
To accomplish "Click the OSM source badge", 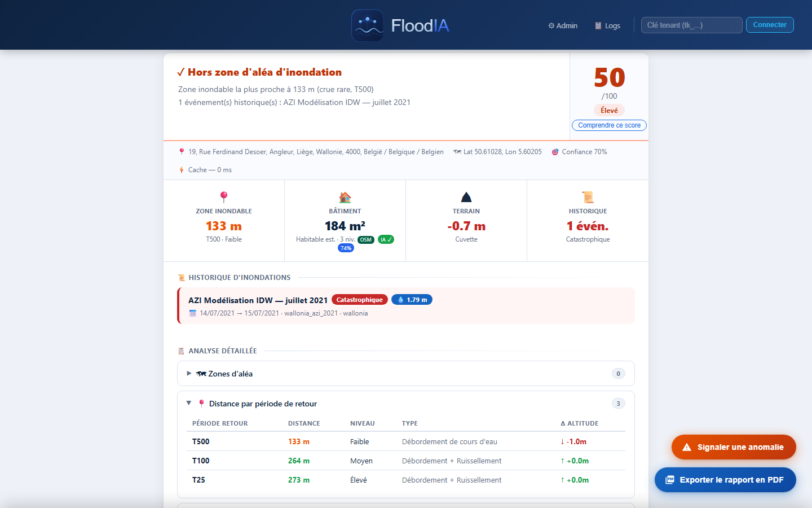I will click(x=366, y=239).
